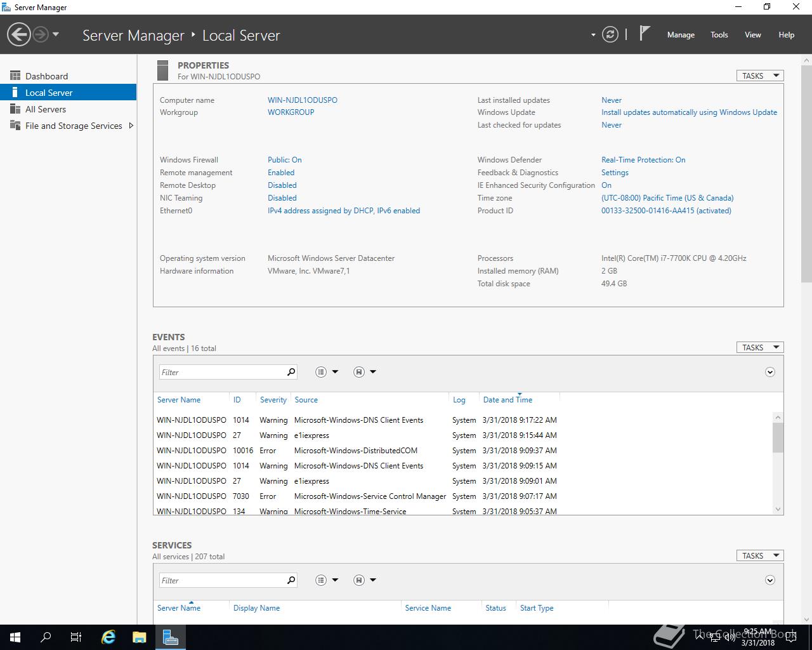Click the WORKGROUP link
Viewport: 812px width, 650px height.
[291, 112]
